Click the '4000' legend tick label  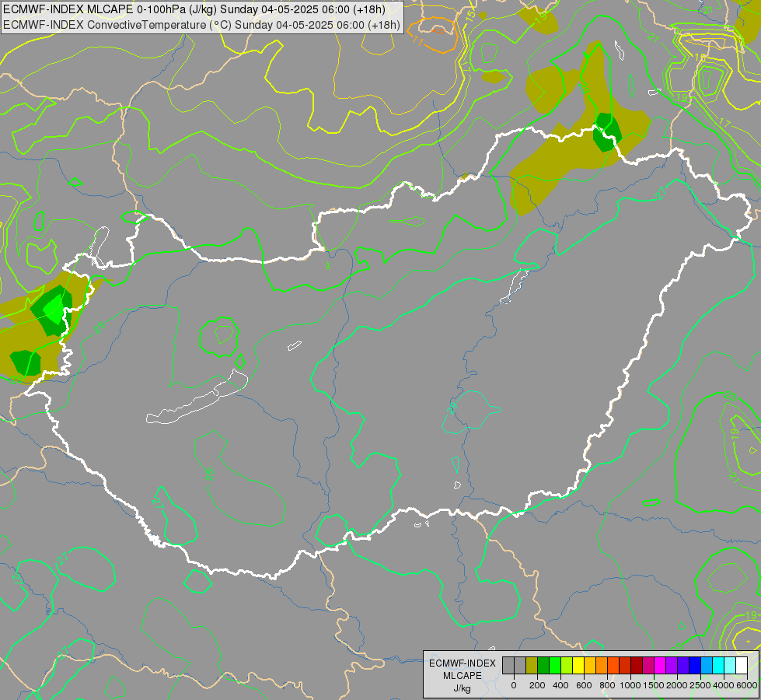pos(724,685)
